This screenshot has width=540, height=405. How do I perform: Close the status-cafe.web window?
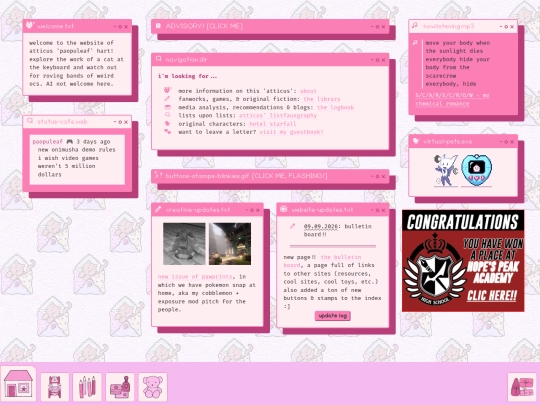[126, 122]
